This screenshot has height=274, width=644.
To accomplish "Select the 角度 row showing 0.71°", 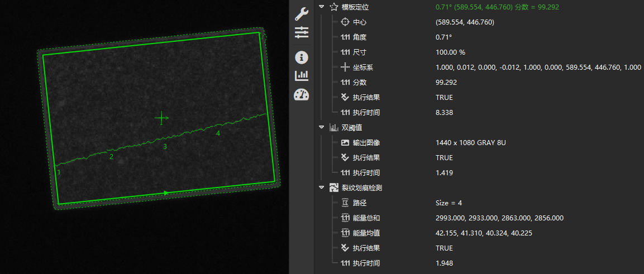I will click(x=360, y=37).
